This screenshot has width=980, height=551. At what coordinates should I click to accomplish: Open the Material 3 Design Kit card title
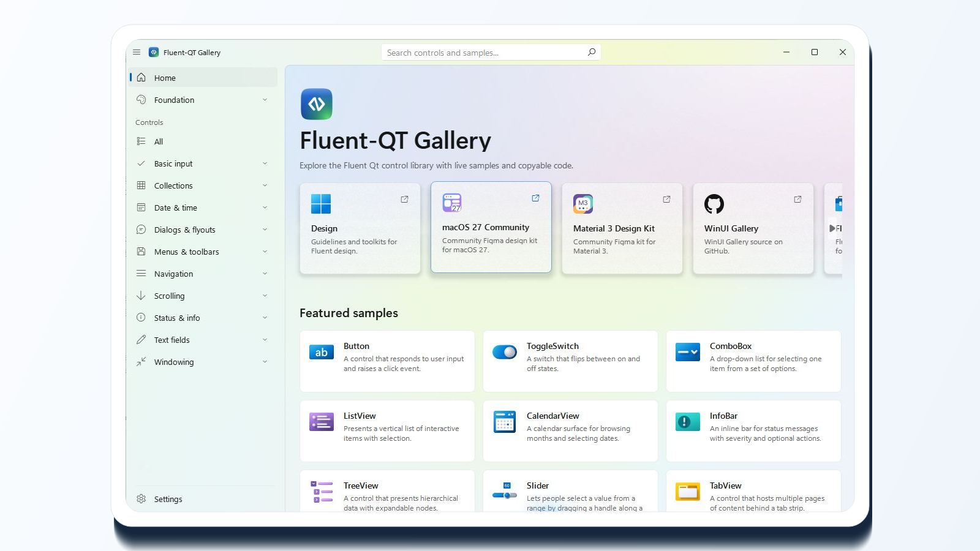[614, 228]
